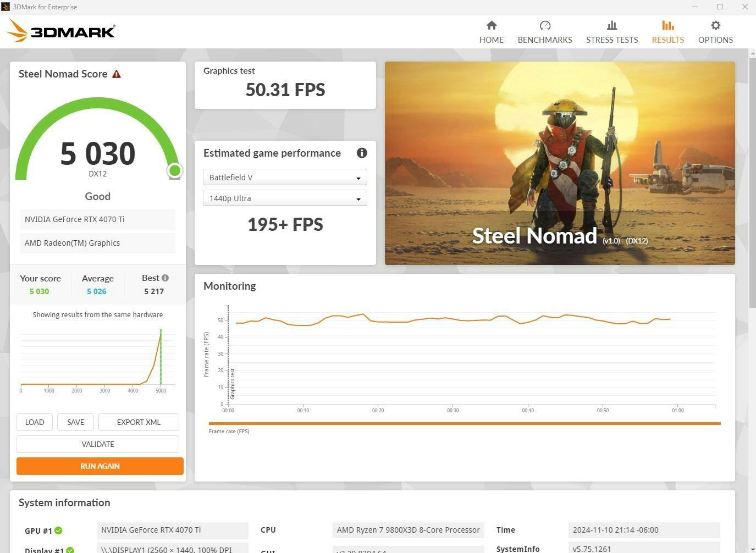Click the large 5 030 score number

(x=98, y=153)
